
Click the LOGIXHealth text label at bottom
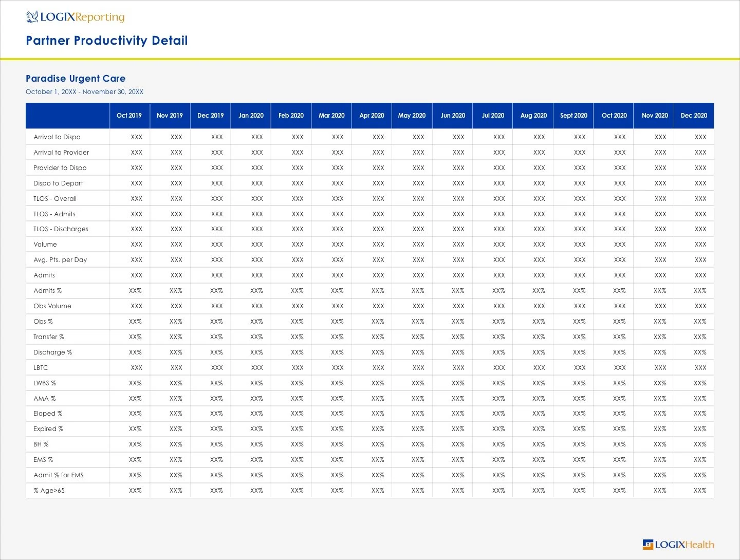(683, 545)
